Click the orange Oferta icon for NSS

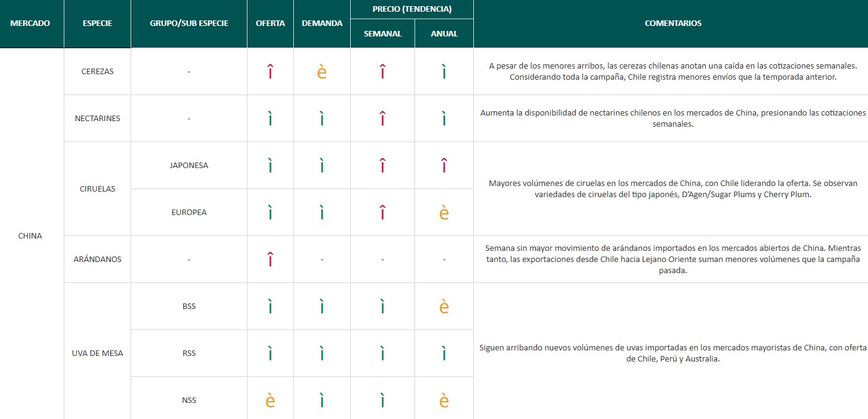(270, 400)
